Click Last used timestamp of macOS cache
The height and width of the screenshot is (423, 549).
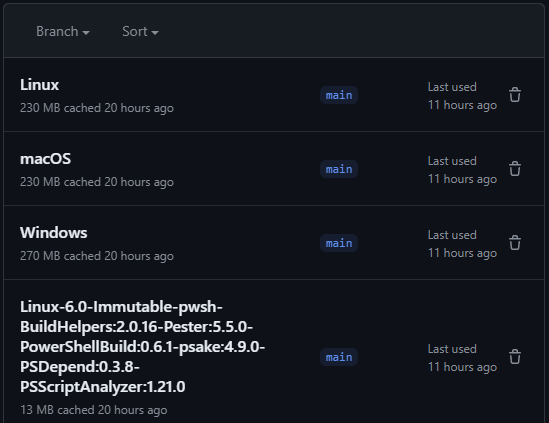[x=462, y=170]
